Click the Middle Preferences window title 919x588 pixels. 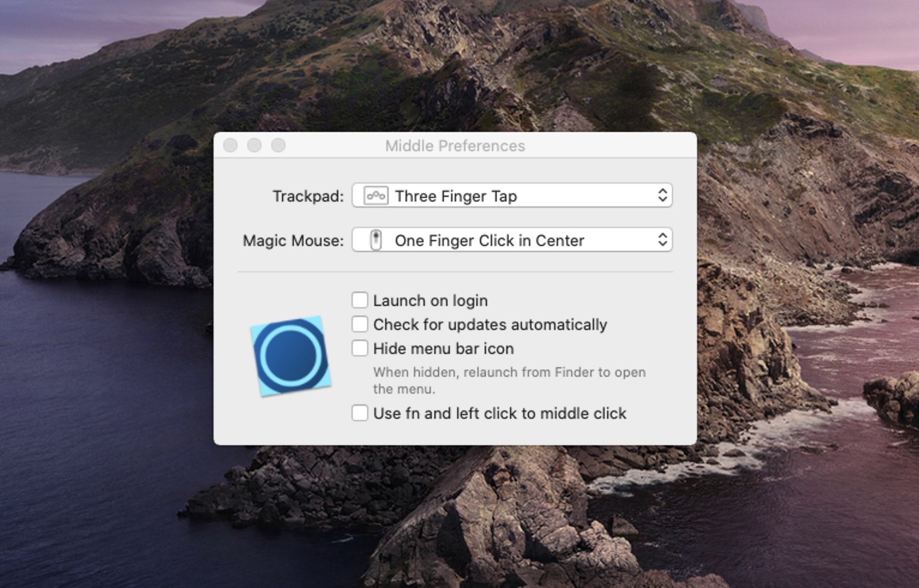click(455, 146)
